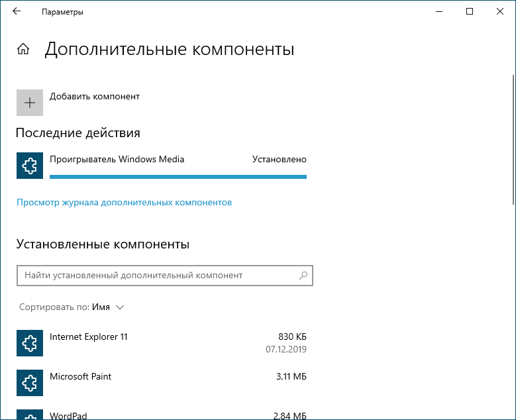Screen dimensions: 516x420
Task: Select the Проигрыватель Windows Media puzzle icon
Action: coord(30,166)
